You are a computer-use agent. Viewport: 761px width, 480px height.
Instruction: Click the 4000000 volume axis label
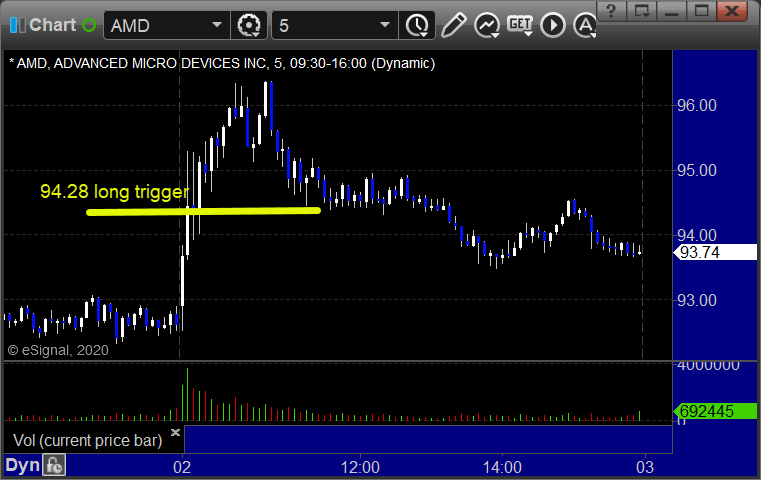708,366
